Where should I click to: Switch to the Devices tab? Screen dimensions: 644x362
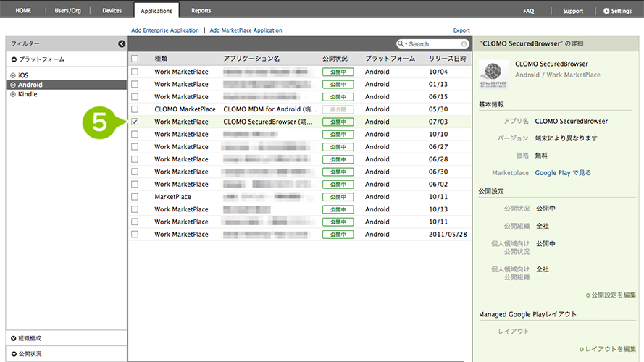[112, 11]
